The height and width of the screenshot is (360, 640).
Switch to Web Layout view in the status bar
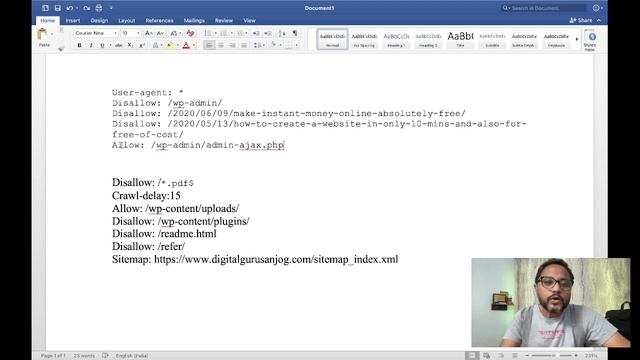486,356
